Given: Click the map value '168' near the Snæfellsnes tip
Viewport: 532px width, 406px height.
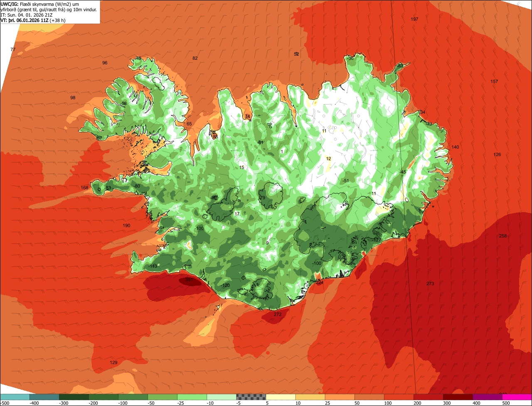Looking at the screenshot, I should pos(84,188).
